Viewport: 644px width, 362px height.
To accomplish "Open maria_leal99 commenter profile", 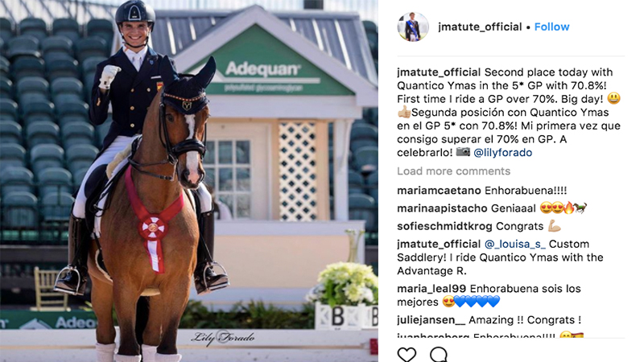I will (x=431, y=289).
